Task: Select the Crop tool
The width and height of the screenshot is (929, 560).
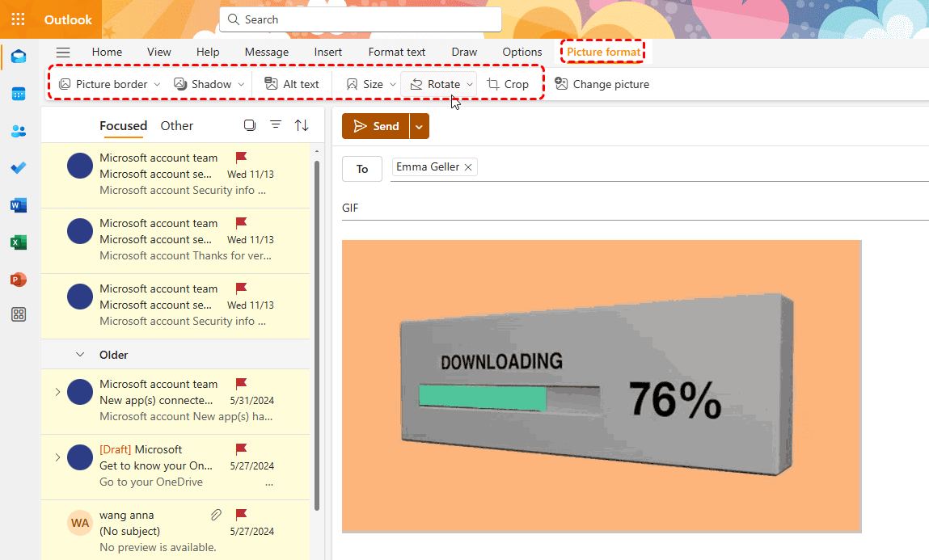Action: [507, 84]
